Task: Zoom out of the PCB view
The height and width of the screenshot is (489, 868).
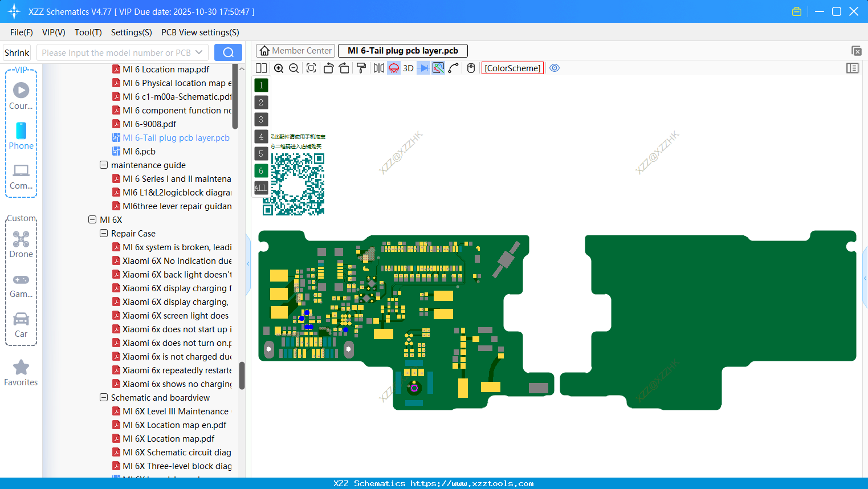Action: [294, 68]
